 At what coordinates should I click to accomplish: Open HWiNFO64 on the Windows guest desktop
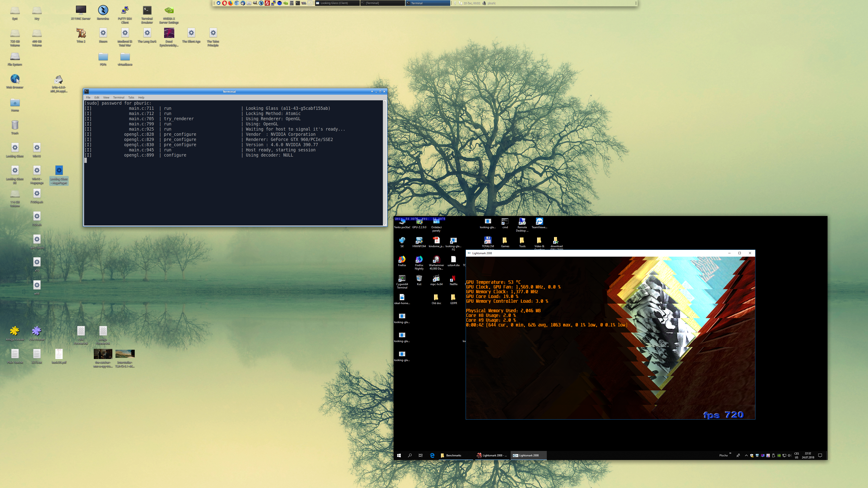419,242
